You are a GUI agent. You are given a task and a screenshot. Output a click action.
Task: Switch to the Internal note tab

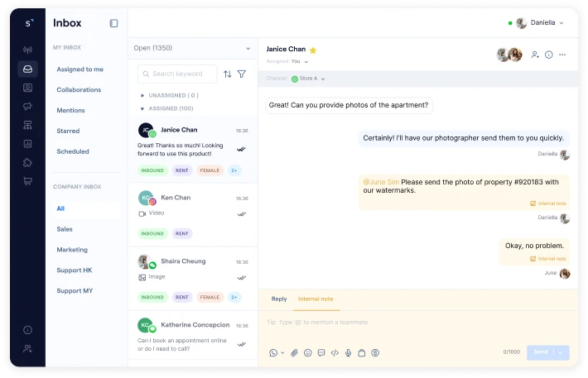tap(316, 299)
